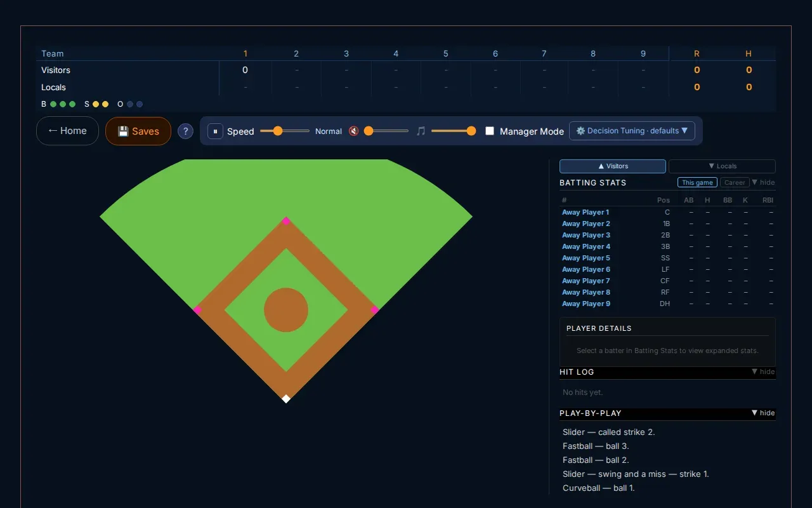This screenshot has width=812, height=508.
Task: Click the Locals row in the scoreboard
Action: click(x=406, y=87)
